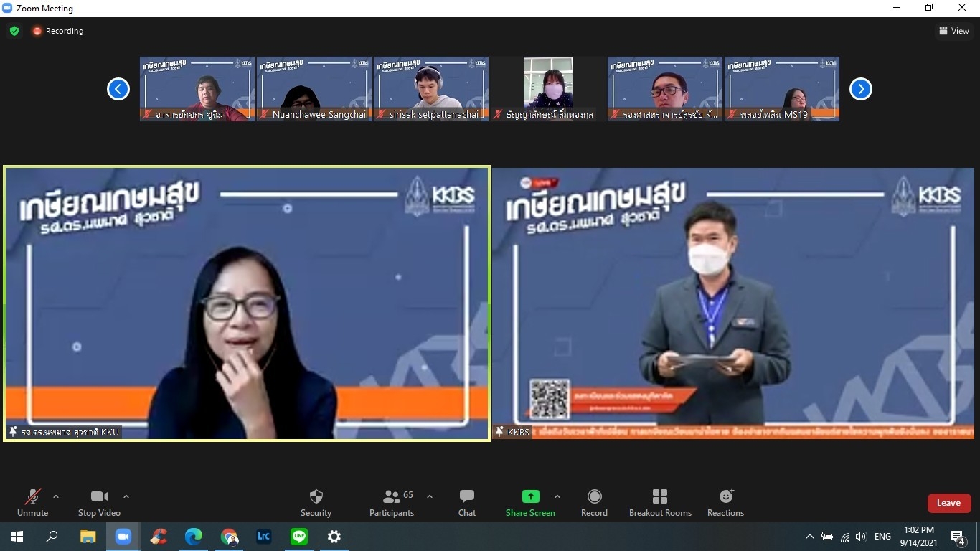Show next participants with right arrow

860,89
